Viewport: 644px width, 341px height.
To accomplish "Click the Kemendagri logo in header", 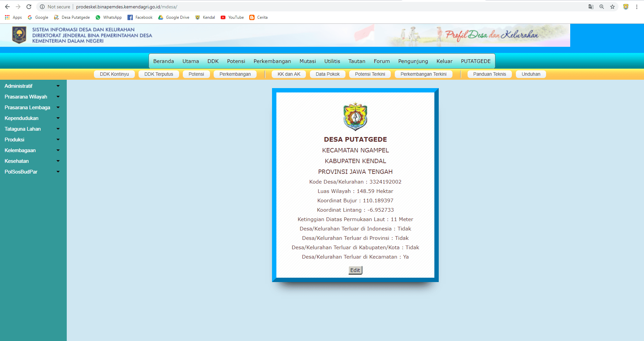I will [x=19, y=35].
